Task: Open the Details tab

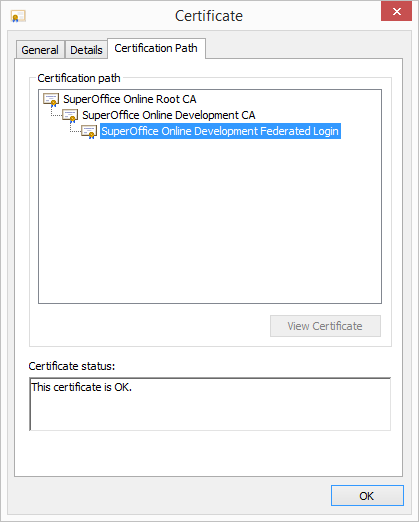Action: tap(86, 50)
